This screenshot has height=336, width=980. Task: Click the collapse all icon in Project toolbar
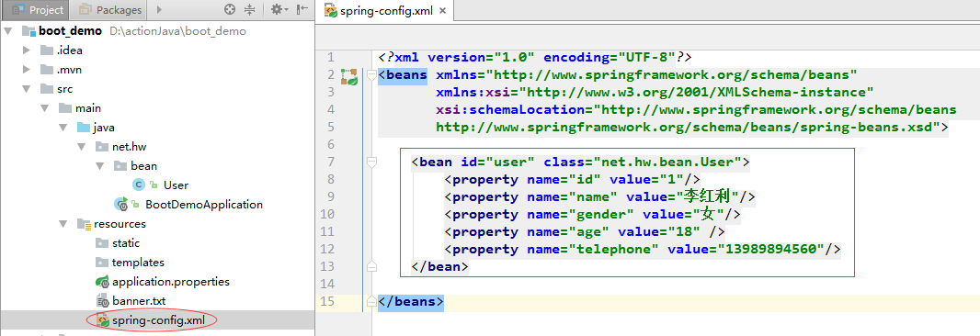point(250,10)
